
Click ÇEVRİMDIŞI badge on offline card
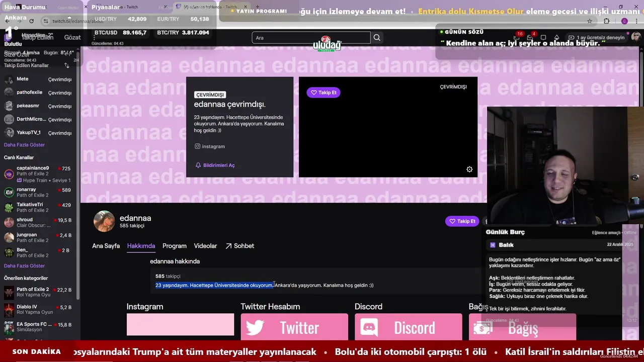pos(210,95)
